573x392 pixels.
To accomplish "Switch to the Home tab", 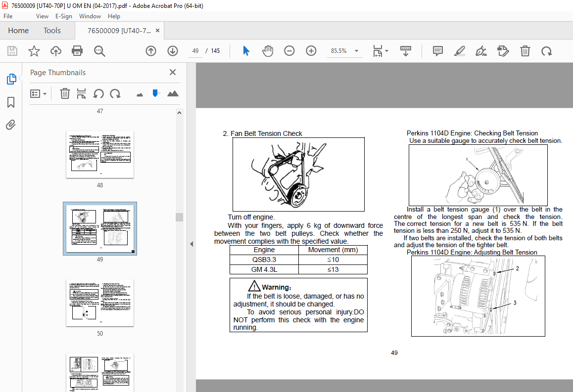I will pyautogui.click(x=18, y=31).
